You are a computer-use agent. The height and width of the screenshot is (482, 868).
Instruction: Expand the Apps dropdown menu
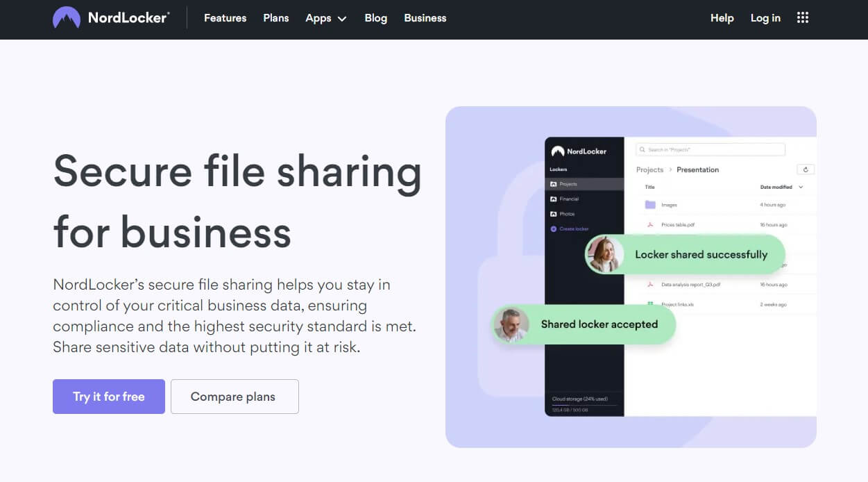[326, 18]
